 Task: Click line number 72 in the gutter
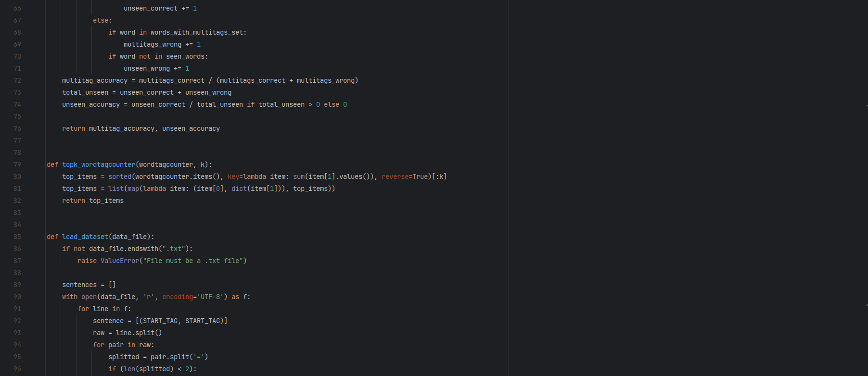pos(17,80)
